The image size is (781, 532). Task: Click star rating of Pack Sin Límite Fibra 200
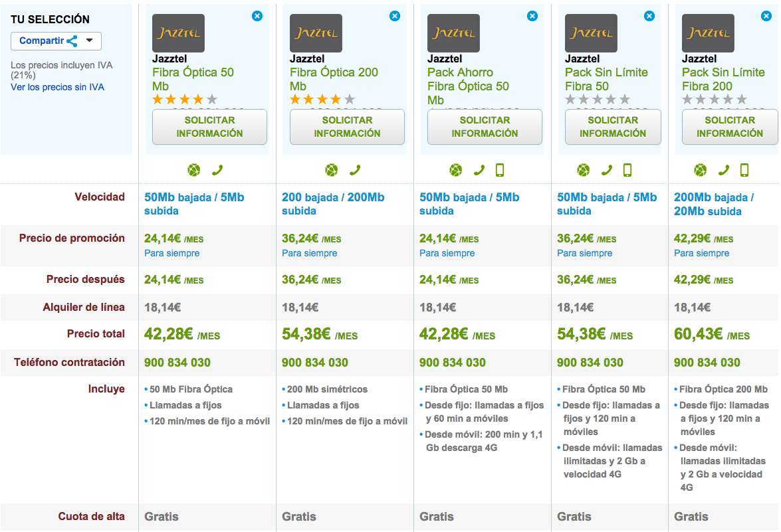tap(715, 100)
